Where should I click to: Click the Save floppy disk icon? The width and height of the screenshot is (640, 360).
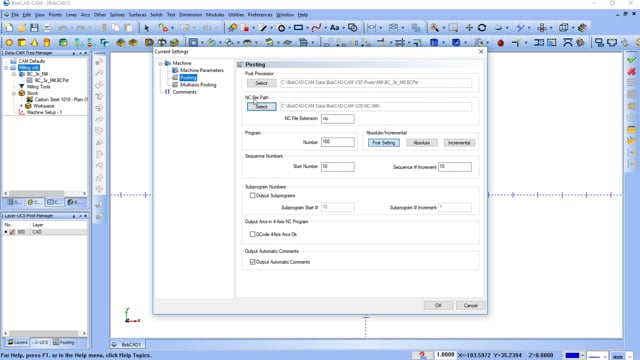point(34,28)
